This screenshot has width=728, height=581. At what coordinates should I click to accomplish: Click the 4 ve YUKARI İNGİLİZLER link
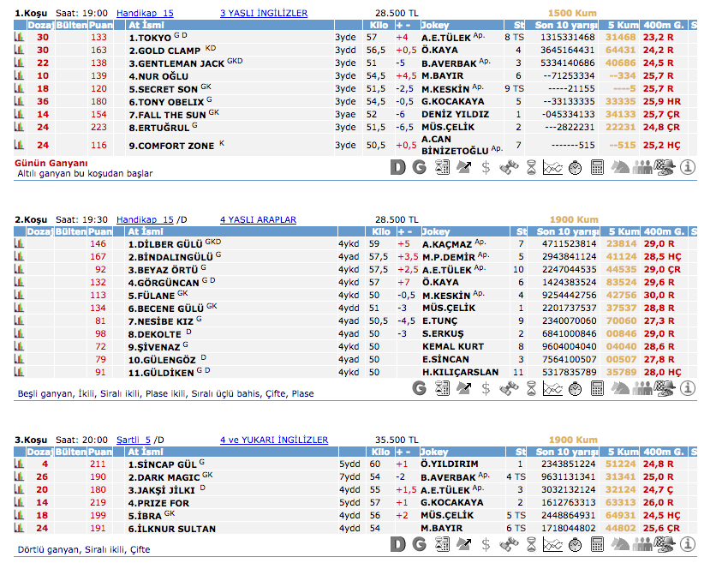click(273, 440)
